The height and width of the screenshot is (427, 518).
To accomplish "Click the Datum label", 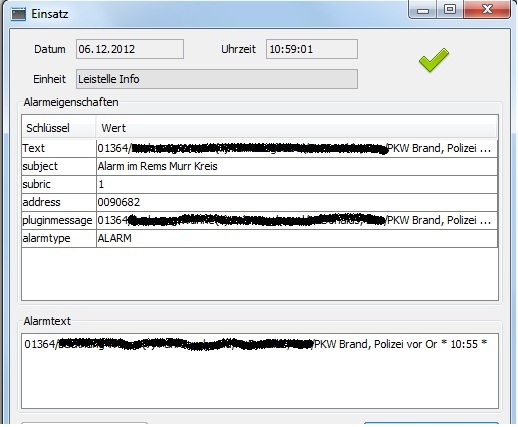I will tap(50, 49).
